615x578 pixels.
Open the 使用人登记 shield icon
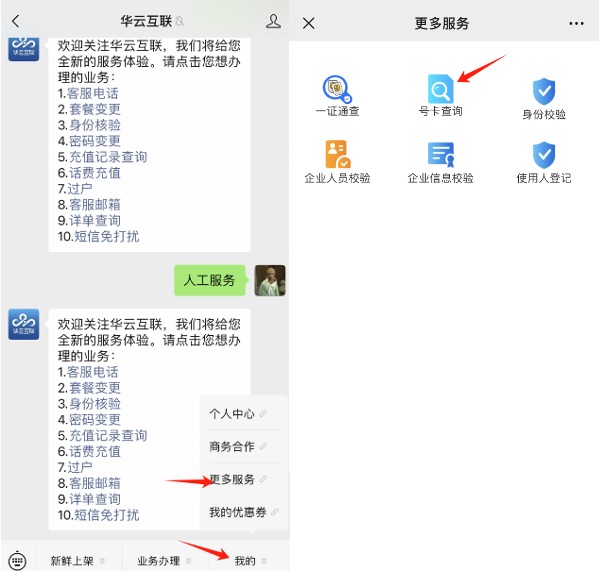[544, 155]
